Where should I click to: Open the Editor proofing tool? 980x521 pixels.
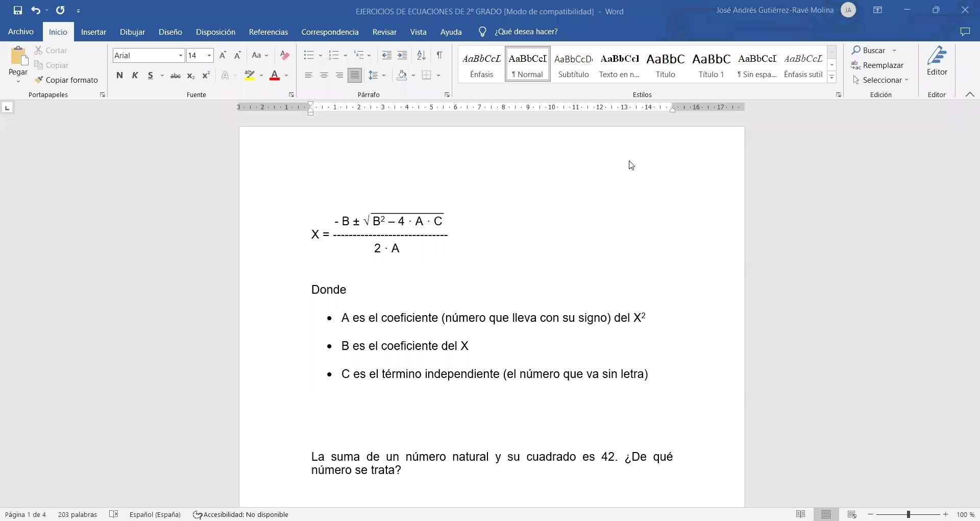[937, 62]
